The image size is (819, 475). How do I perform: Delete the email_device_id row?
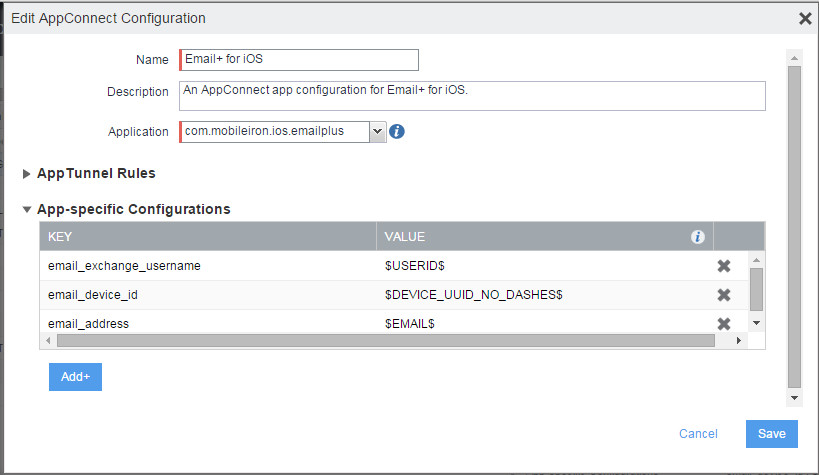[x=724, y=295]
